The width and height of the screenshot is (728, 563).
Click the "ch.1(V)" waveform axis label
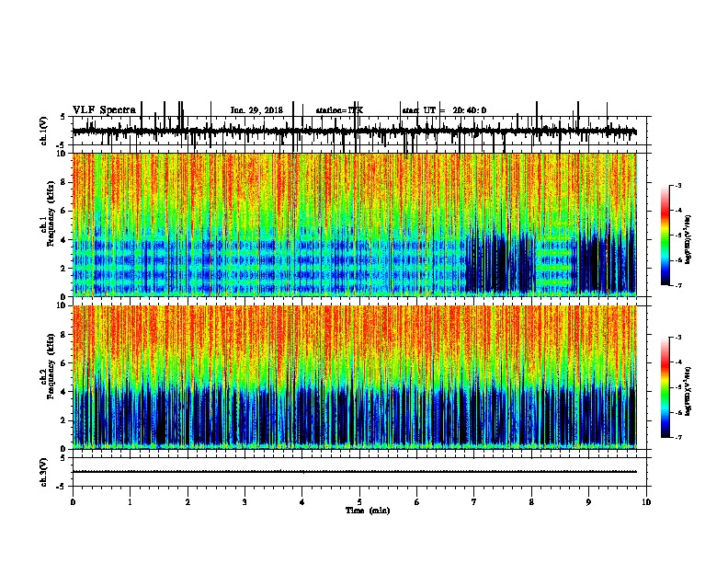[x=44, y=131]
